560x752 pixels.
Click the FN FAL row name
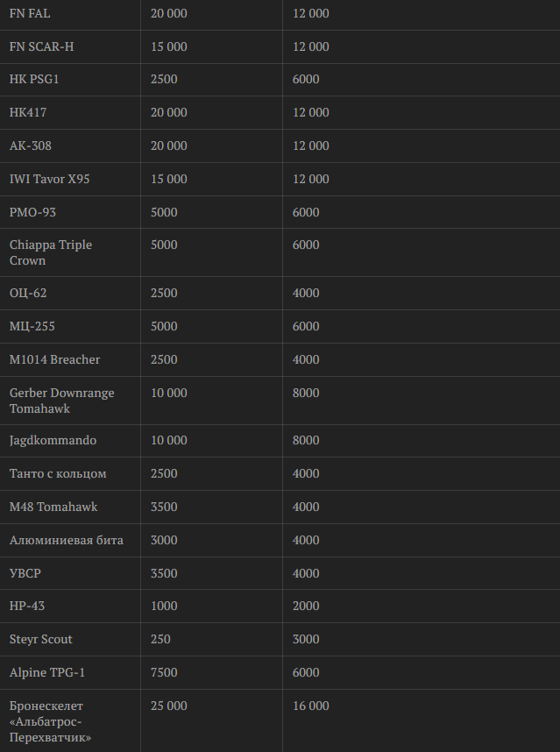click(30, 13)
